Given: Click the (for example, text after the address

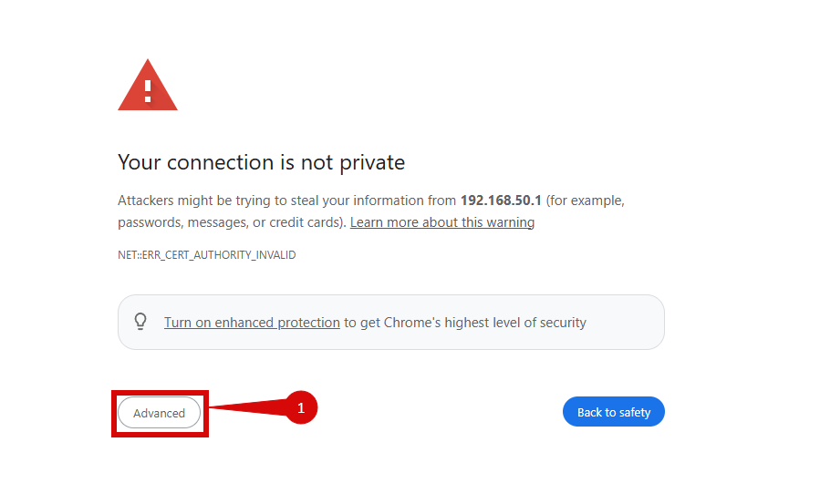Looking at the screenshot, I should tap(586, 201).
